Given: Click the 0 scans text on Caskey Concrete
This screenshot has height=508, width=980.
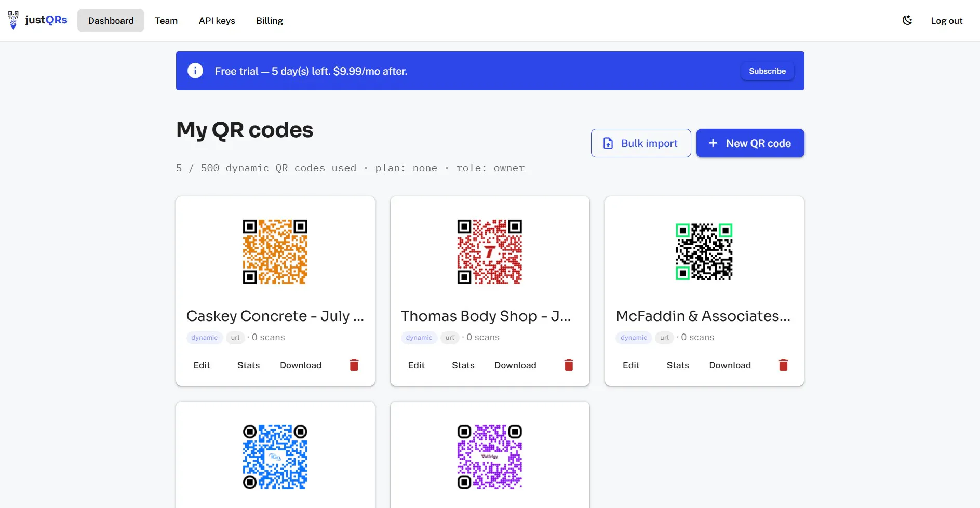Looking at the screenshot, I should (x=269, y=337).
